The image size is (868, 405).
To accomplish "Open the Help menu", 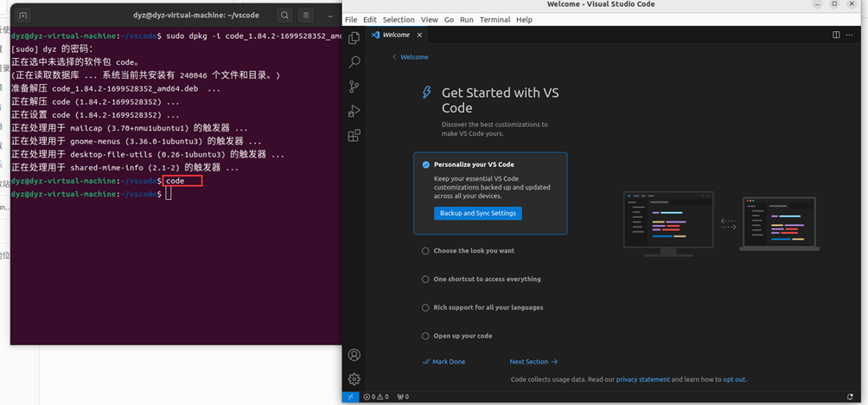I will (x=524, y=19).
